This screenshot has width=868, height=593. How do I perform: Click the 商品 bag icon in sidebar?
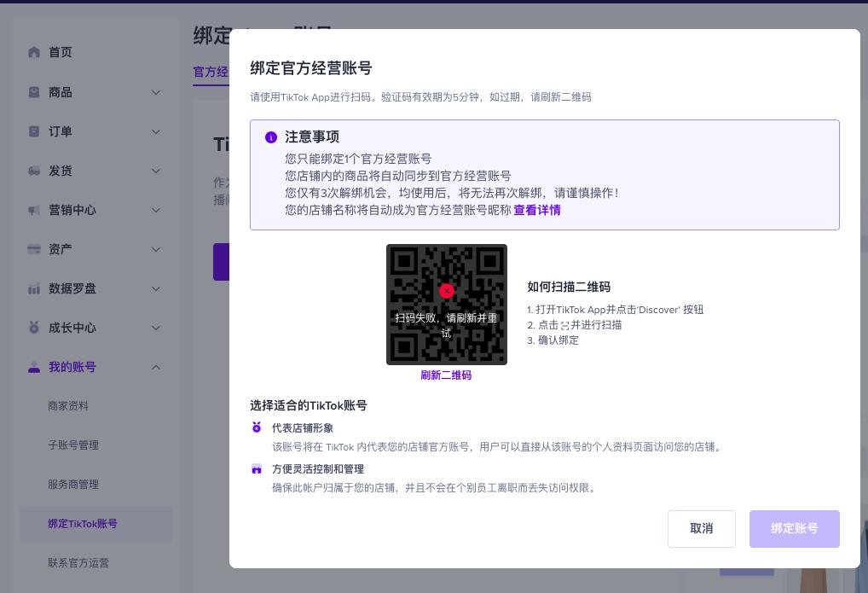click(x=34, y=92)
